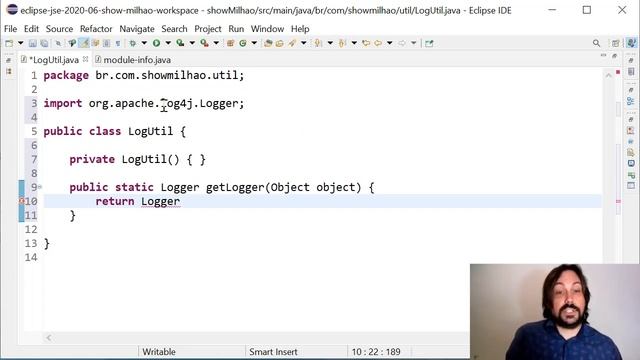Open the Package Explorer in left sidebar
The height and width of the screenshot is (360, 640).
(x=9, y=71)
